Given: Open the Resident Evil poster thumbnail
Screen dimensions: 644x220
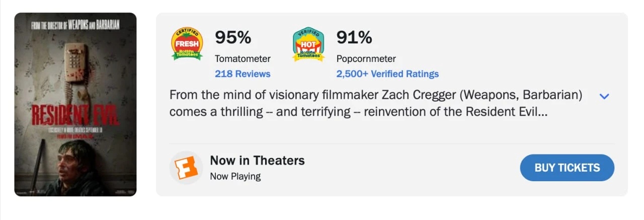Looking at the screenshot, I should pyautogui.click(x=75, y=104).
